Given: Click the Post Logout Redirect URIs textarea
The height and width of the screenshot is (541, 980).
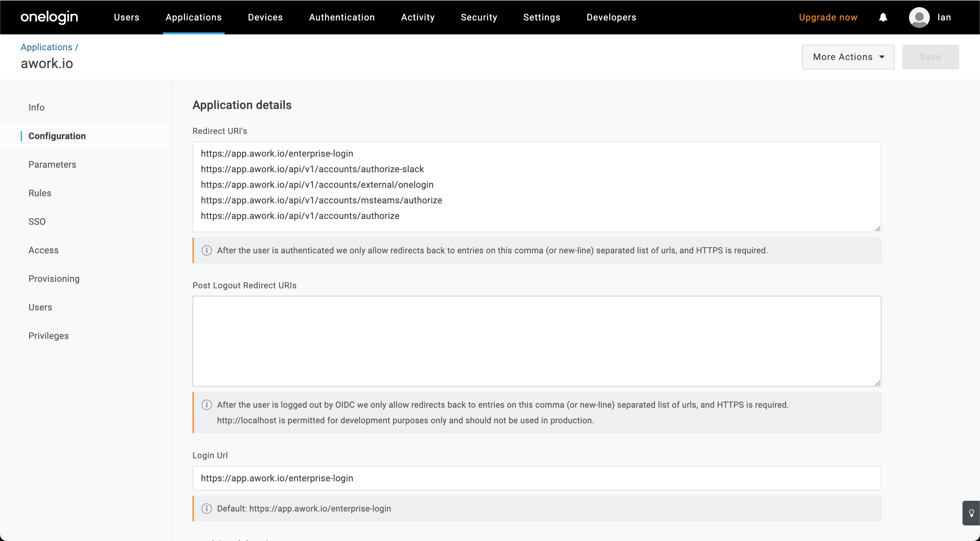Looking at the screenshot, I should coord(537,341).
